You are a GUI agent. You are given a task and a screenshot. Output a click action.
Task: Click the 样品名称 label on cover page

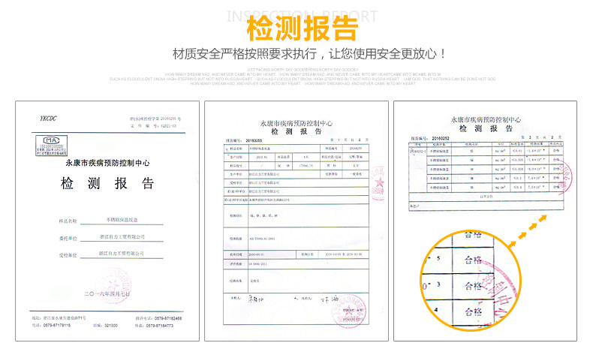(x=68, y=221)
